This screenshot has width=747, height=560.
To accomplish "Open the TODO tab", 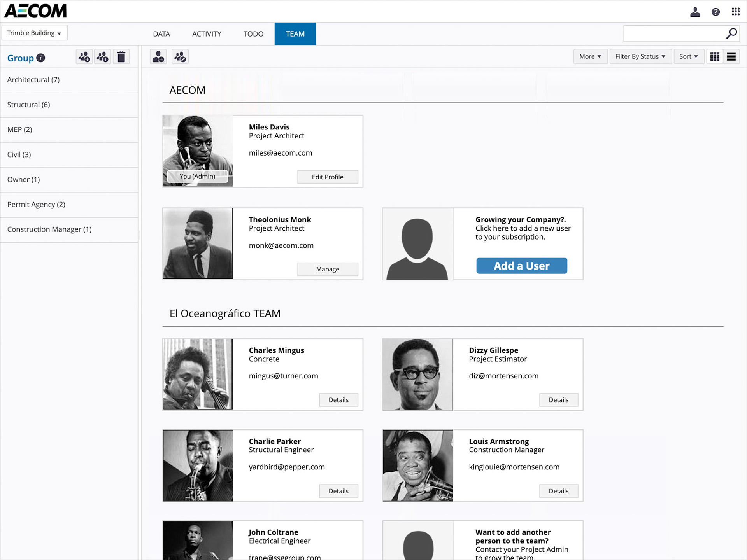I will pyautogui.click(x=253, y=34).
